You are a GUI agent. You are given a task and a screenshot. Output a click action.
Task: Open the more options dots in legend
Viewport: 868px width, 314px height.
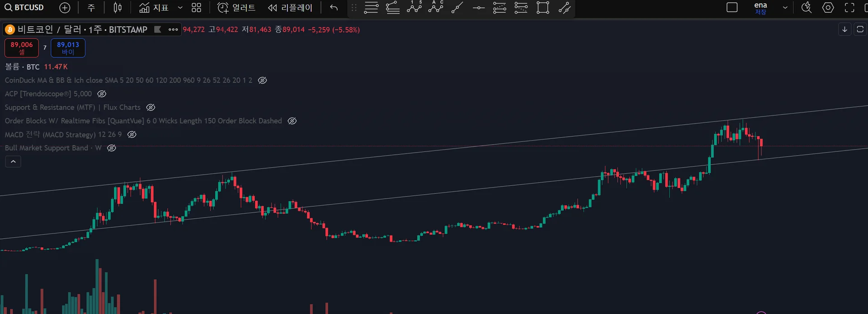tap(173, 29)
